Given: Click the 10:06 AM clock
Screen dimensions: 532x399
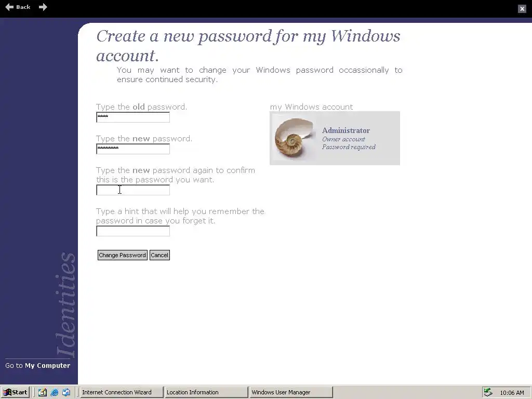Looking at the screenshot, I should pos(512,393).
